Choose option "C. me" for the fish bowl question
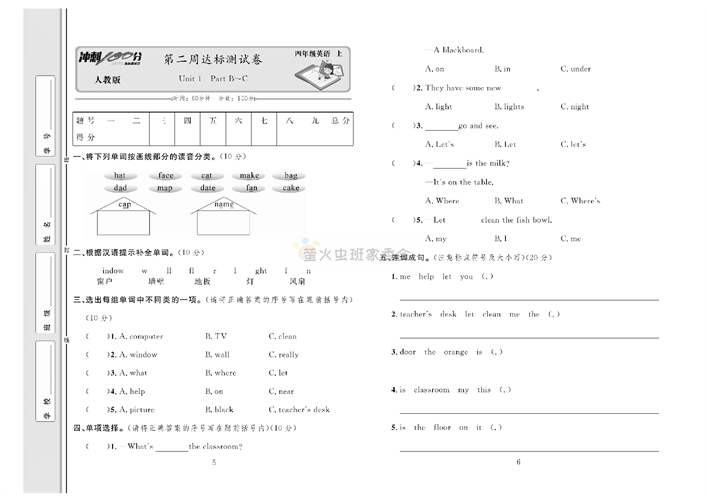The image size is (707, 500). pos(571,239)
